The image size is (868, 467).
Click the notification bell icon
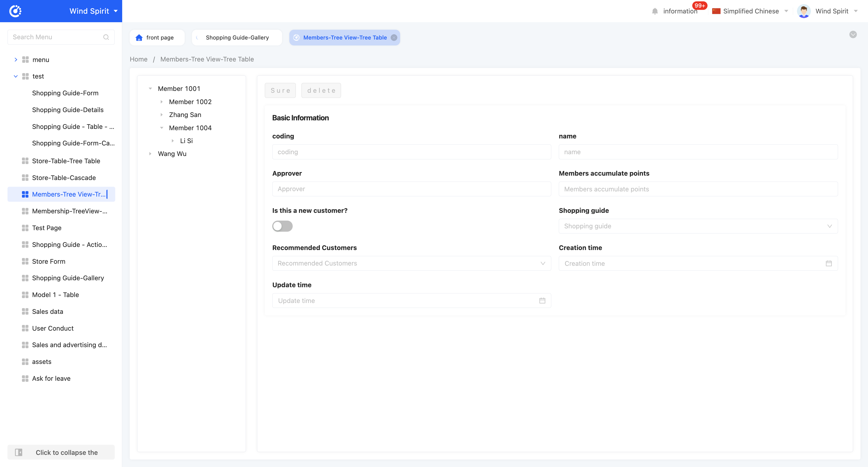point(655,11)
